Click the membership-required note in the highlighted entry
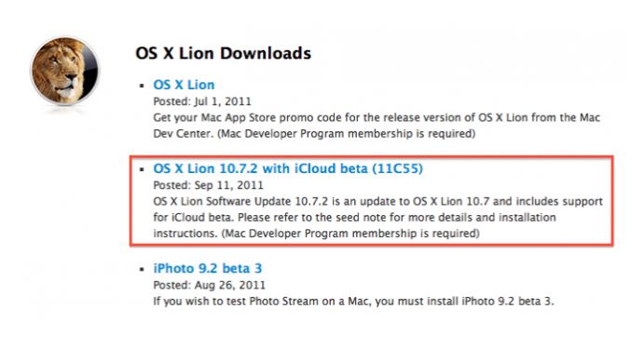 point(350,234)
